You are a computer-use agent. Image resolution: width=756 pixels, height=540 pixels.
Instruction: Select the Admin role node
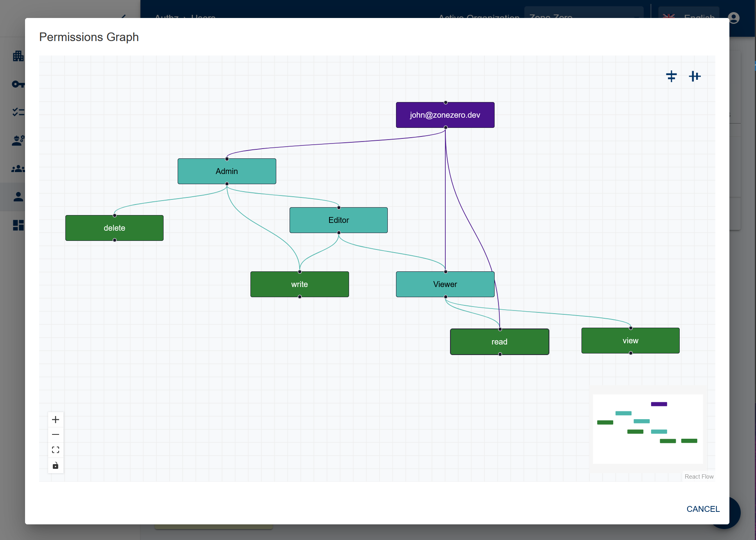coord(227,171)
